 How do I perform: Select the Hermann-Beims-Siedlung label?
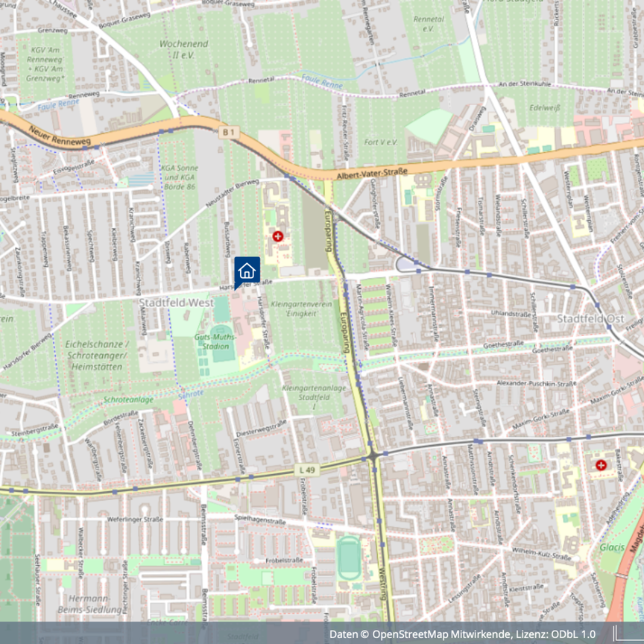(x=90, y=604)
